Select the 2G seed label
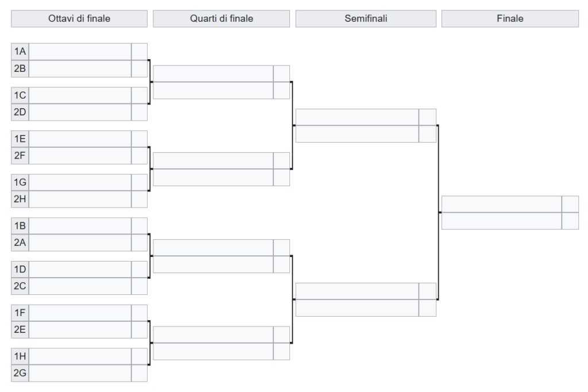 tap(20, 373)
